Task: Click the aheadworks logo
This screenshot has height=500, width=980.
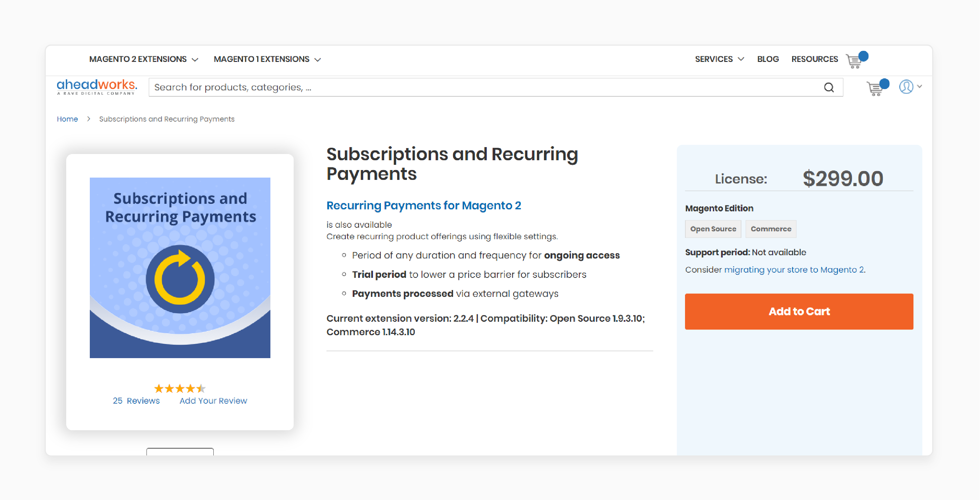Action: tap(97, 87)
